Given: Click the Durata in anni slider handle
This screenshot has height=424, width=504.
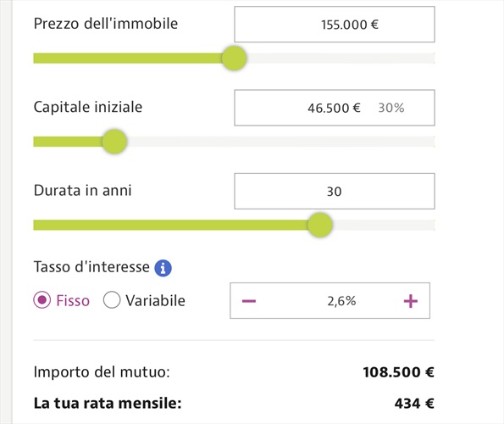Looking at the screenshot, I should tap(320, 225).
